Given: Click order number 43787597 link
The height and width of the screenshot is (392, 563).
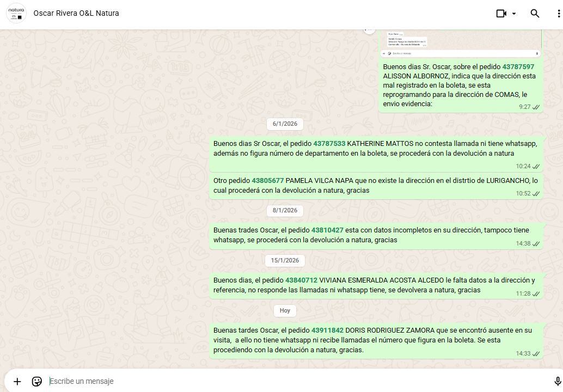Looking at the screenshot, I should tap(518, 67).
